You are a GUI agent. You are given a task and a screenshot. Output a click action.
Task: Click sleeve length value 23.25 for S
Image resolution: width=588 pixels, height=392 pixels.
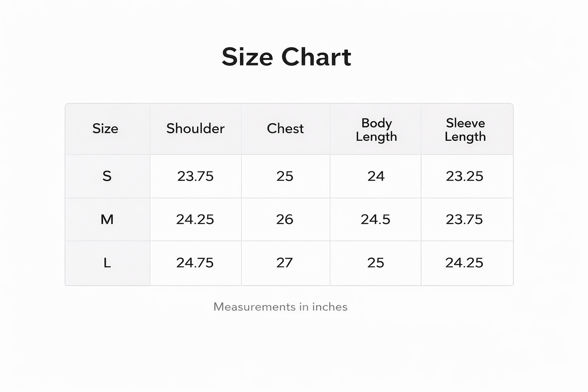464,176
